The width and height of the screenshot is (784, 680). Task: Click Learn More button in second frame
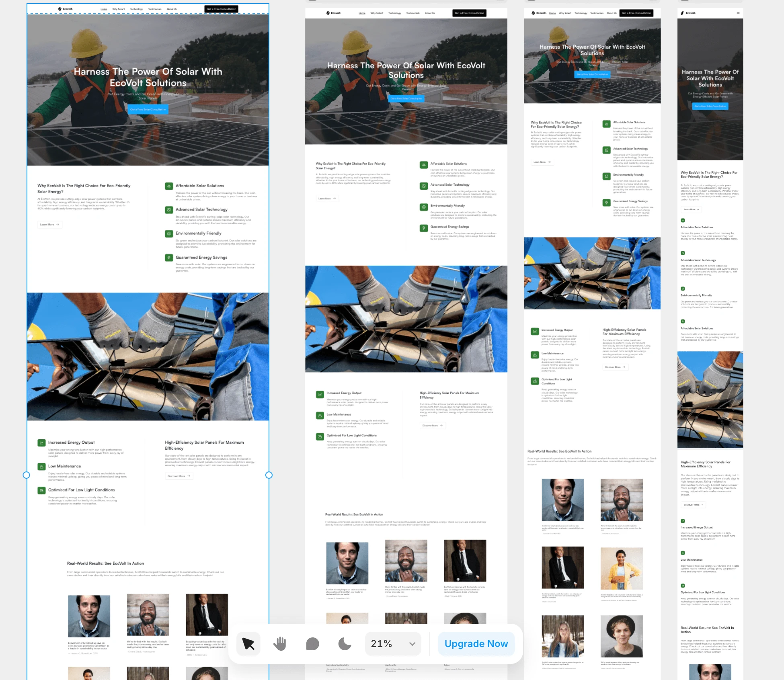tap(327, 199)
